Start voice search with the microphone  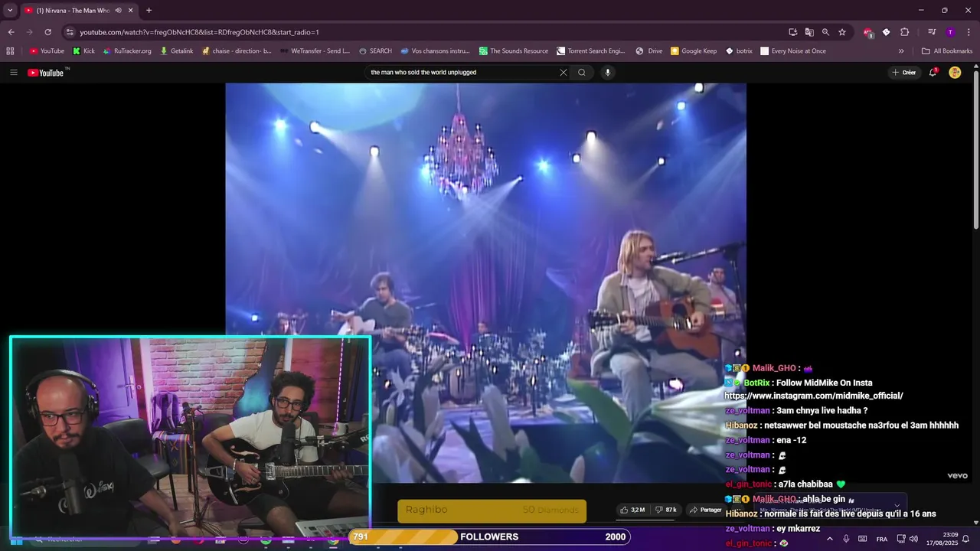pos(608,73)
